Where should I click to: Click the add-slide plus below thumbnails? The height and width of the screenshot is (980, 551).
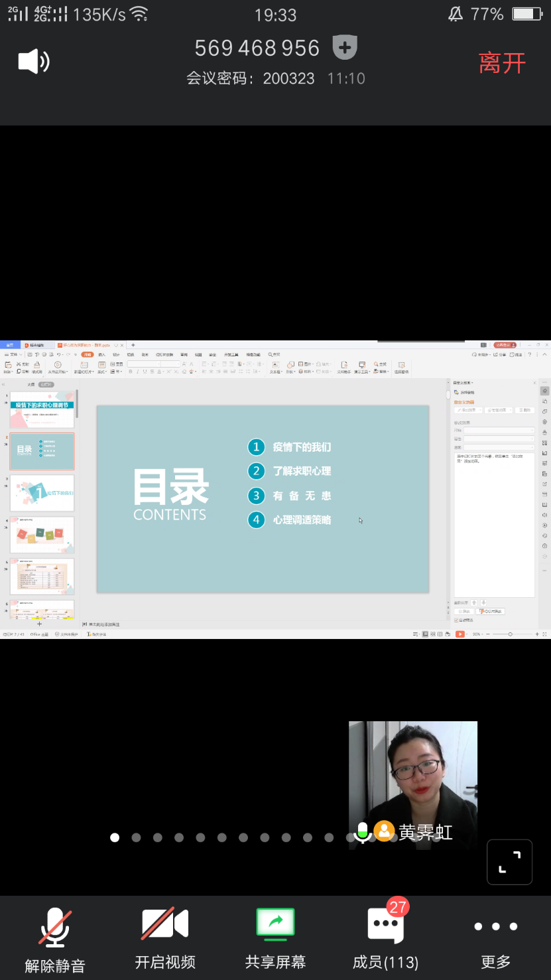tap(39, 624)
